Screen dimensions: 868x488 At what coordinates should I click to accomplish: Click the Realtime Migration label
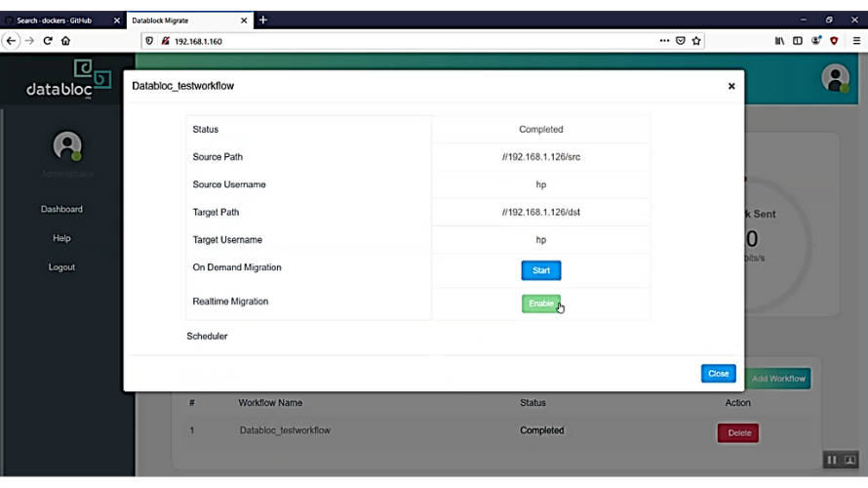pyautogui.click(x=230, y=302)
